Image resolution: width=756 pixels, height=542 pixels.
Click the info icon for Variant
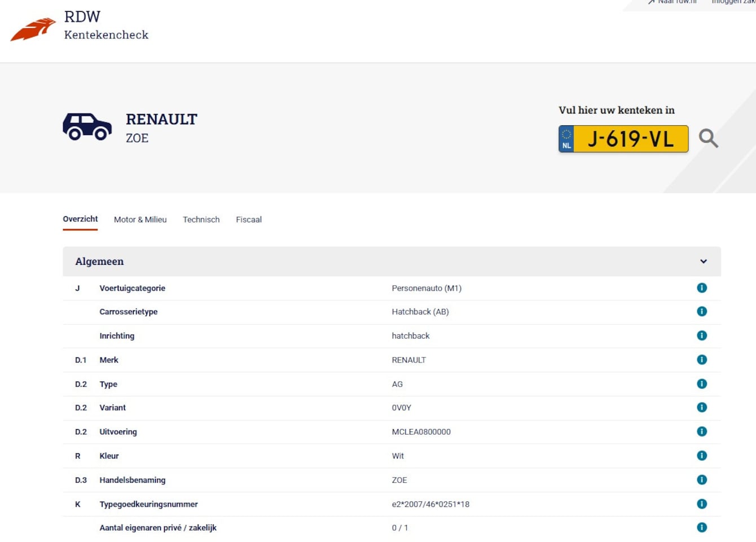click(x=701, y=408)
